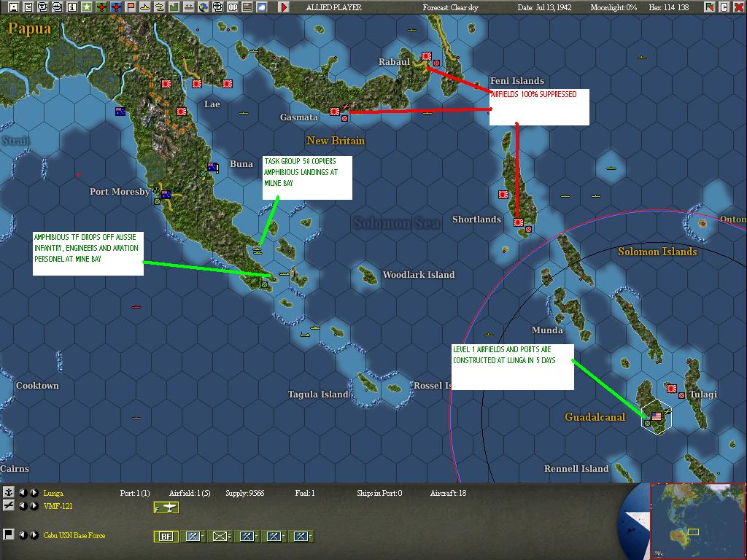This screenshot has height=560, width=747.
Task: Select next air unit after VMF-121
Action: [x=34, y=506]
